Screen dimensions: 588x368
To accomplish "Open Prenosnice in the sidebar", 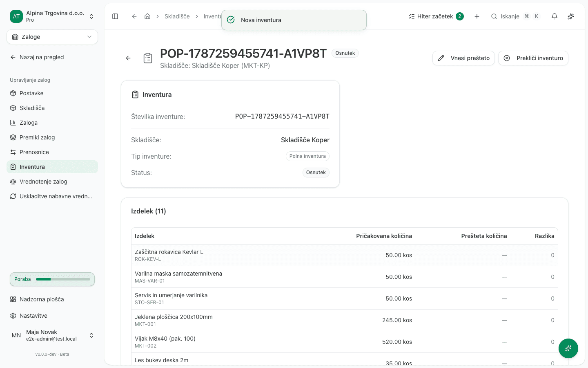I will tap(52, 152).
